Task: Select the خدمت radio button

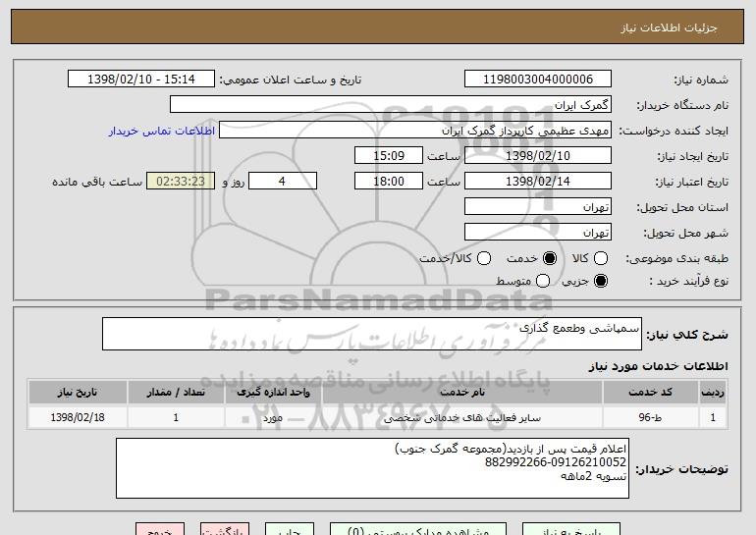Action: click(550, 258)
